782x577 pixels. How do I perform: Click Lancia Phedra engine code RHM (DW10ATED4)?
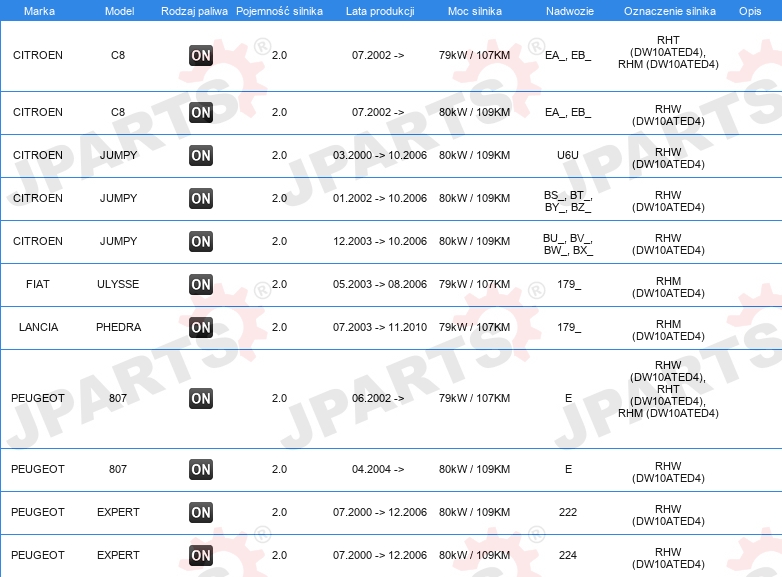pos(668,330)
